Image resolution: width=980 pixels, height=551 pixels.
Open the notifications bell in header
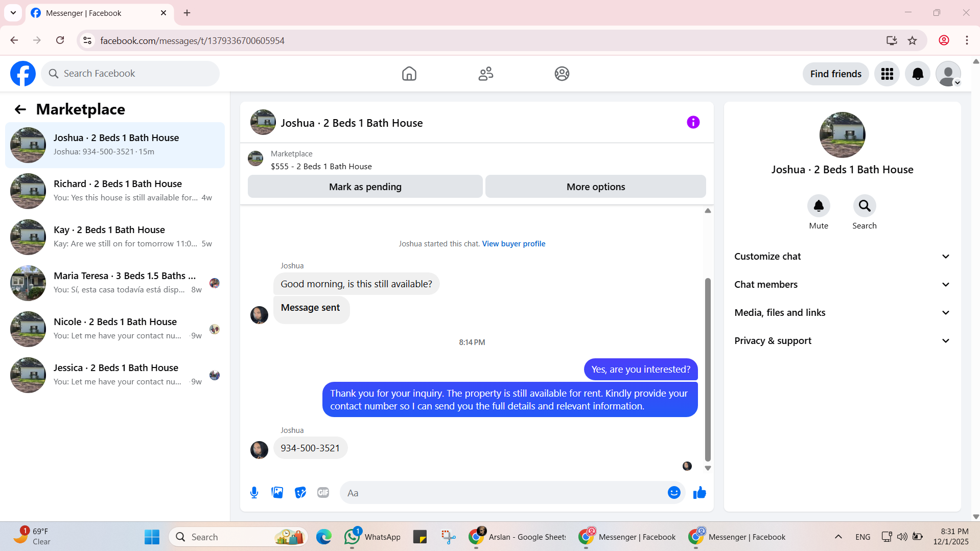(918, 74)
